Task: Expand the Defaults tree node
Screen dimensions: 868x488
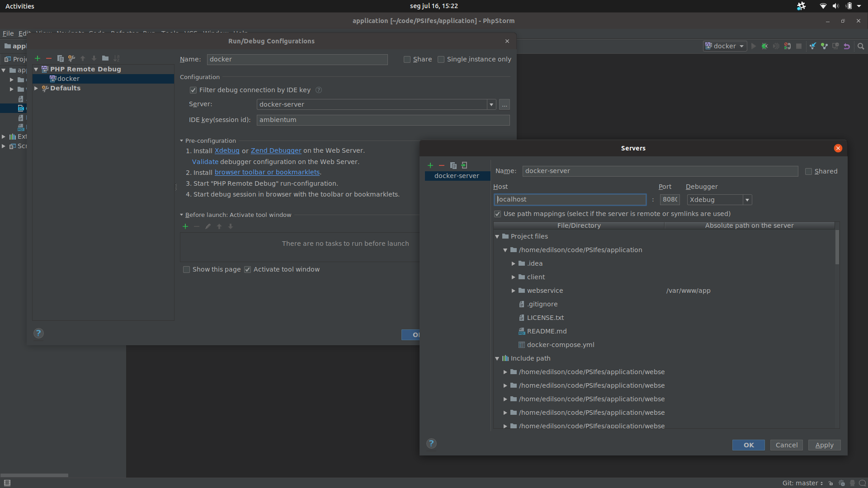Action: tap(36, 89)
